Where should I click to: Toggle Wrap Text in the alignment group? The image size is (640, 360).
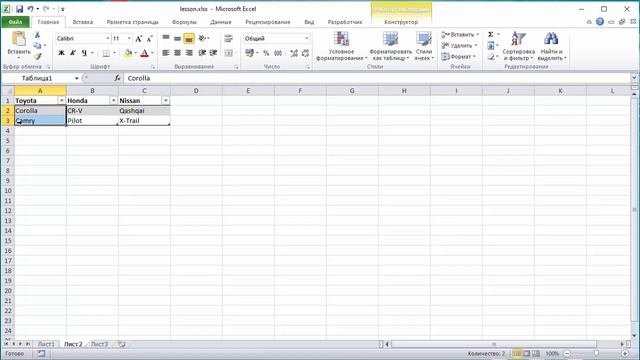pos(228,38)
